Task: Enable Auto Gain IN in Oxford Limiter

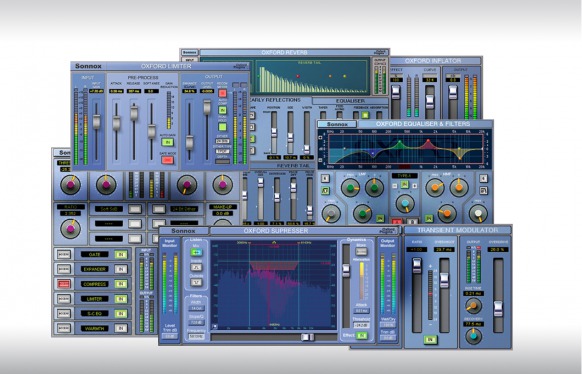Action: click(167, 142)
